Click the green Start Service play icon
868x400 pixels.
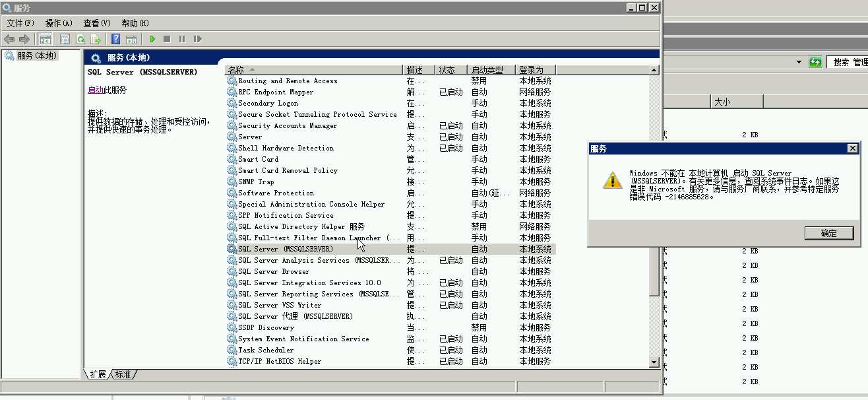pos(152,39)
